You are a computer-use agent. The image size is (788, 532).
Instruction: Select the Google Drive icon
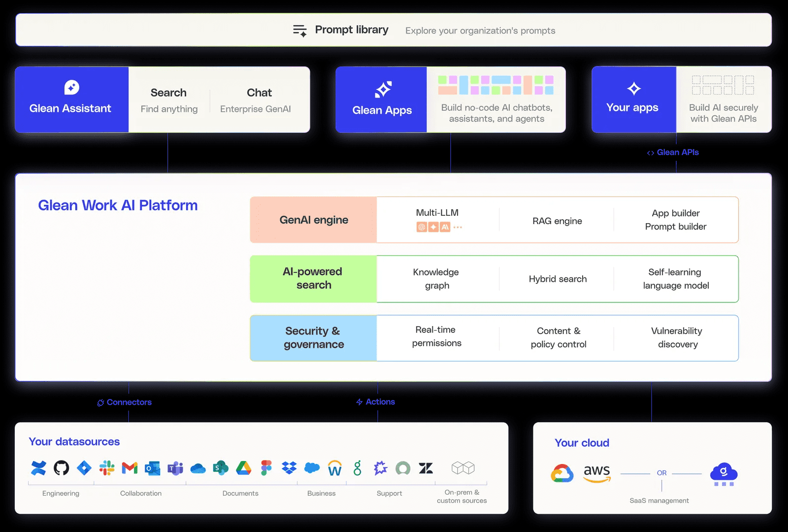tap(244, 468)
